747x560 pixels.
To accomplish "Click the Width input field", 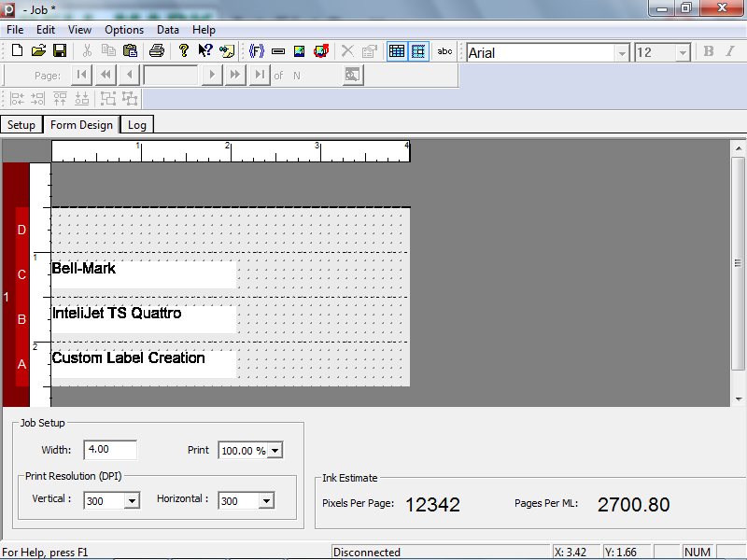I will 110,450.
